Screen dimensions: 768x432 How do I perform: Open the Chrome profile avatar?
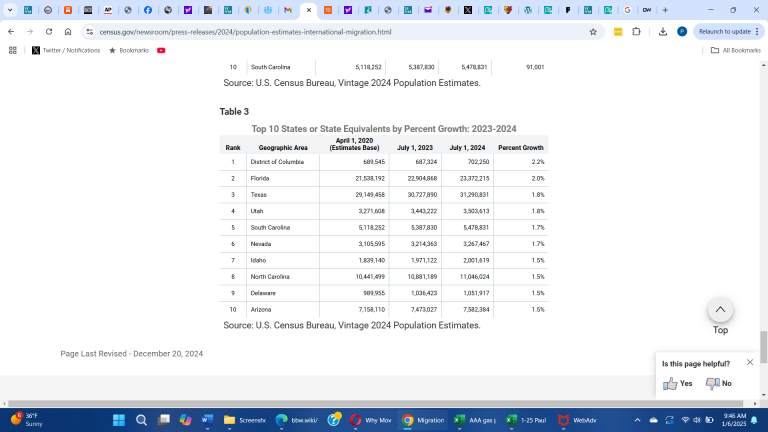[x=681, y=31]
